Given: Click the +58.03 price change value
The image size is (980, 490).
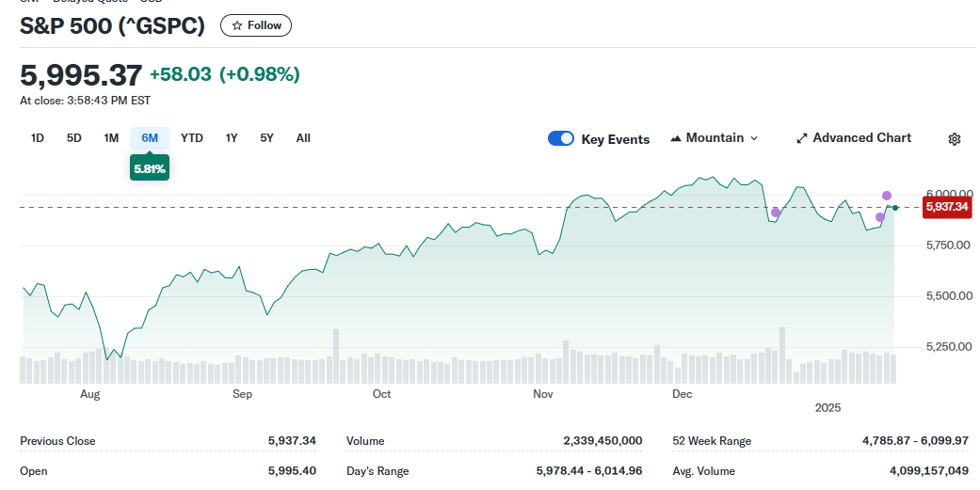Looking at the screenshot, I should click(x=181, y=74).
